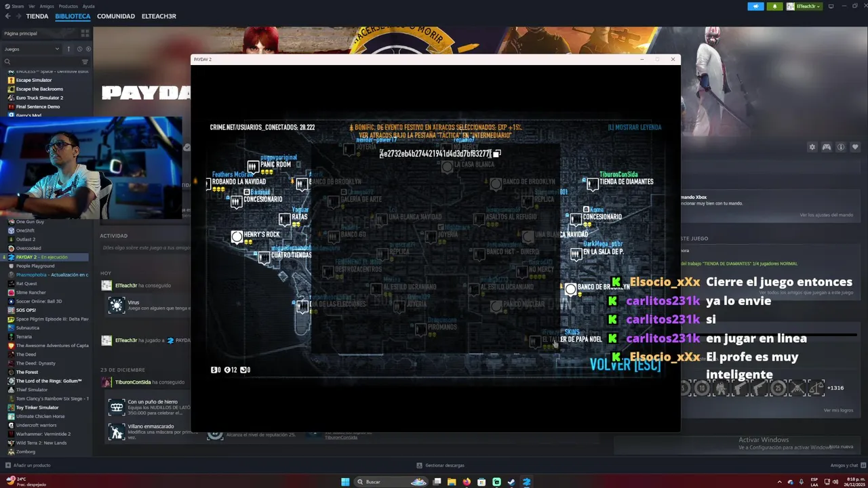Open Villano enmascarado achievement icon

click(117, 431)
